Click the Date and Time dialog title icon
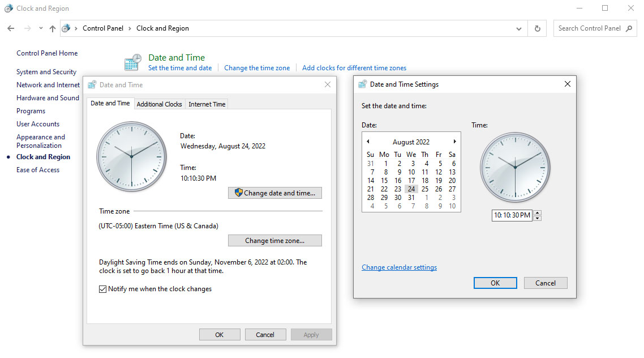 [x=92, y=84]
